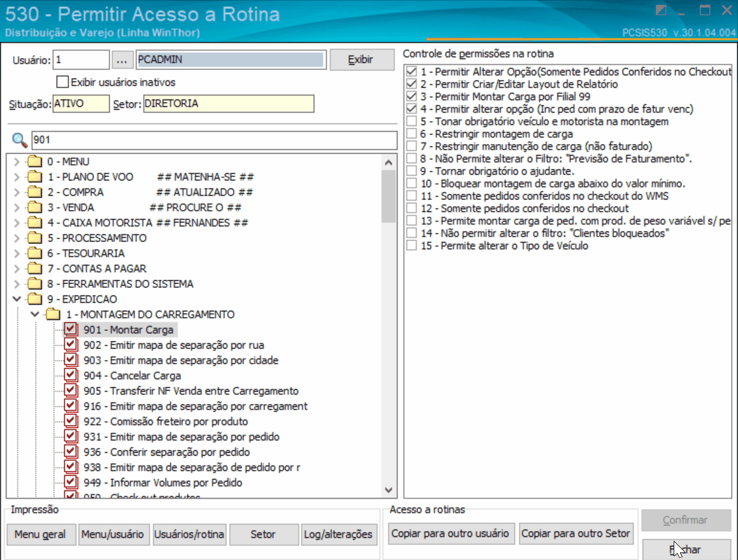Expand the 0 - MENU tree node
This screenshot has height=560, width=738.
pyautogui.click(x=17, y=162)
